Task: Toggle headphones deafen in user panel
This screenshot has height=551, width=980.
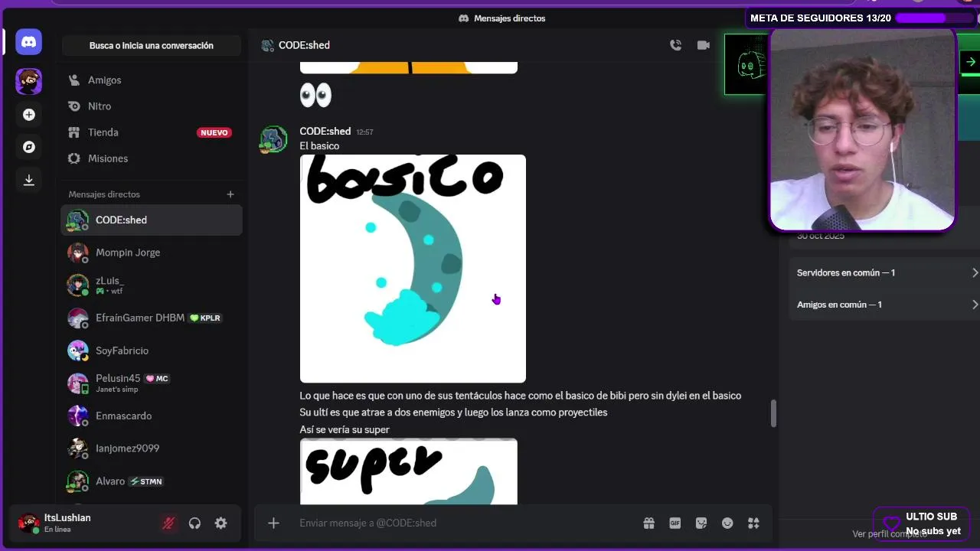Action: [x=194, y=523]
